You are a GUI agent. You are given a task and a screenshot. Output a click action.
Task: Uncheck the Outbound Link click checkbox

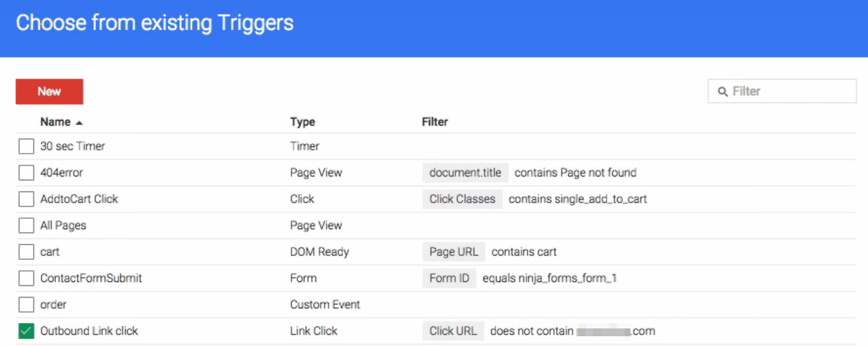(x=26, y=331)
